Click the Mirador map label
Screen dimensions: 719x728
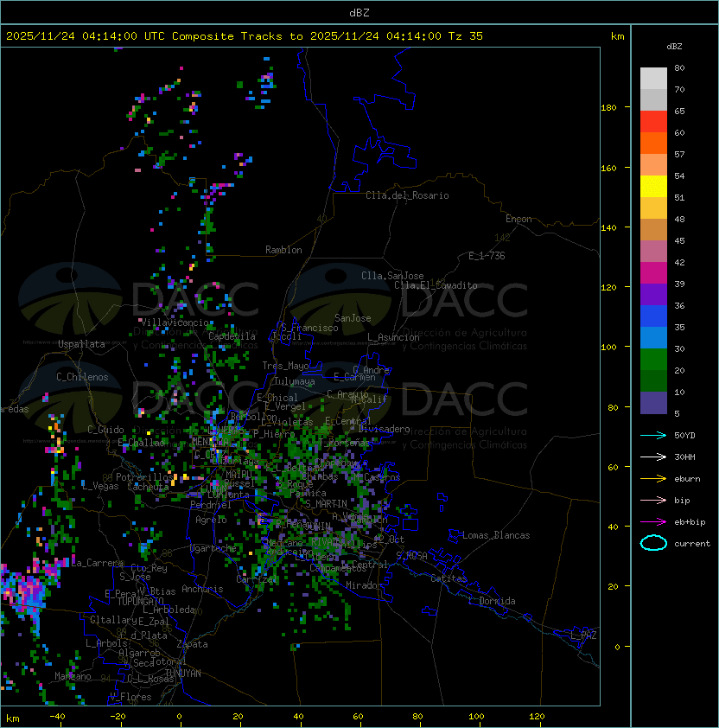point(364,585)
